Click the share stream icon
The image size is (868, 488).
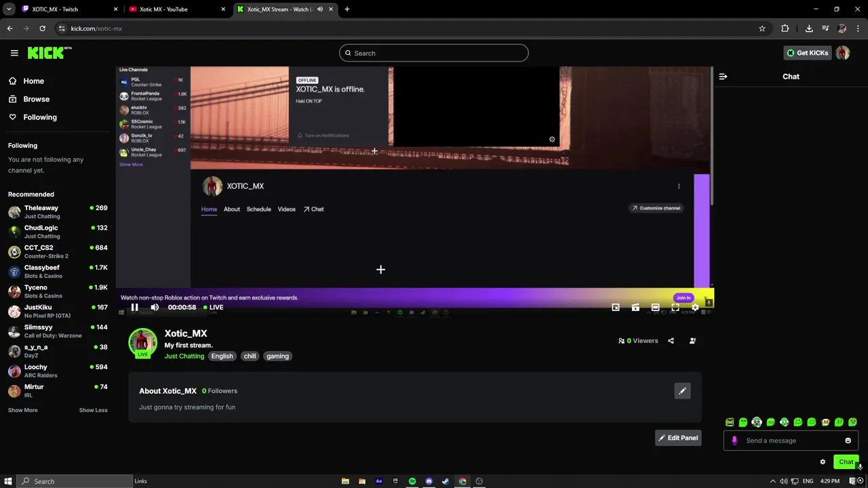click(671, 341)
